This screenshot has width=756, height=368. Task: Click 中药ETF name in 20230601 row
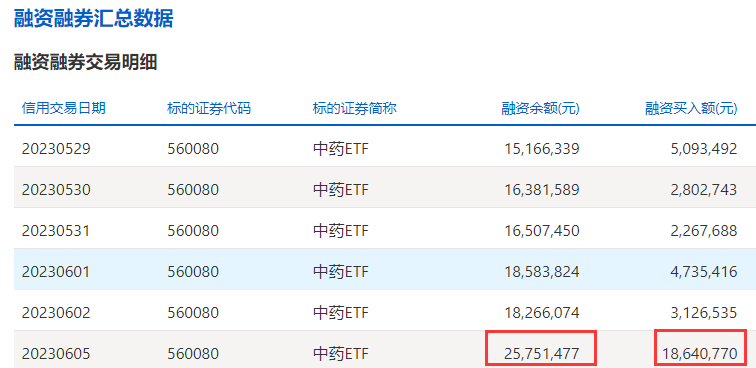(x=340, y=272)
